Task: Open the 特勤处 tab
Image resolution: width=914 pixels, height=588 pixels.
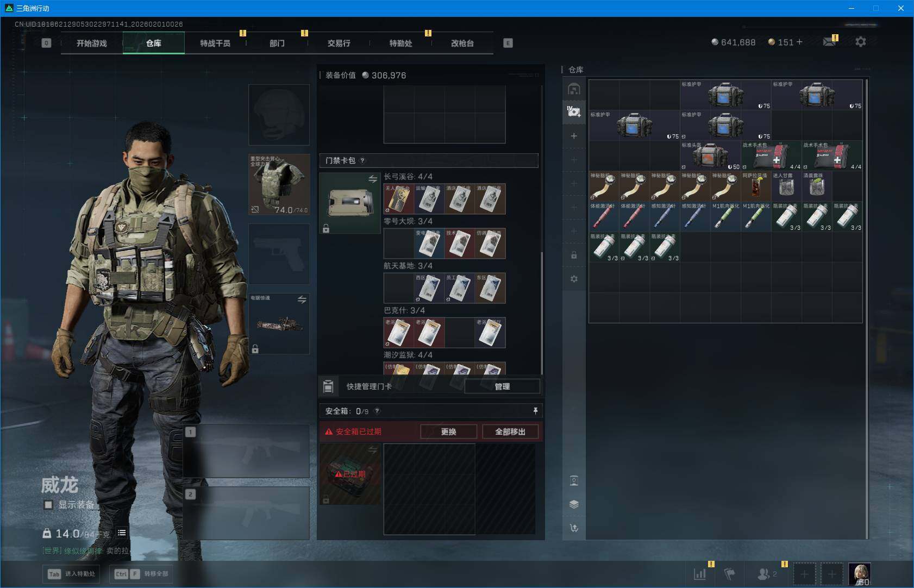Action: 400,43
